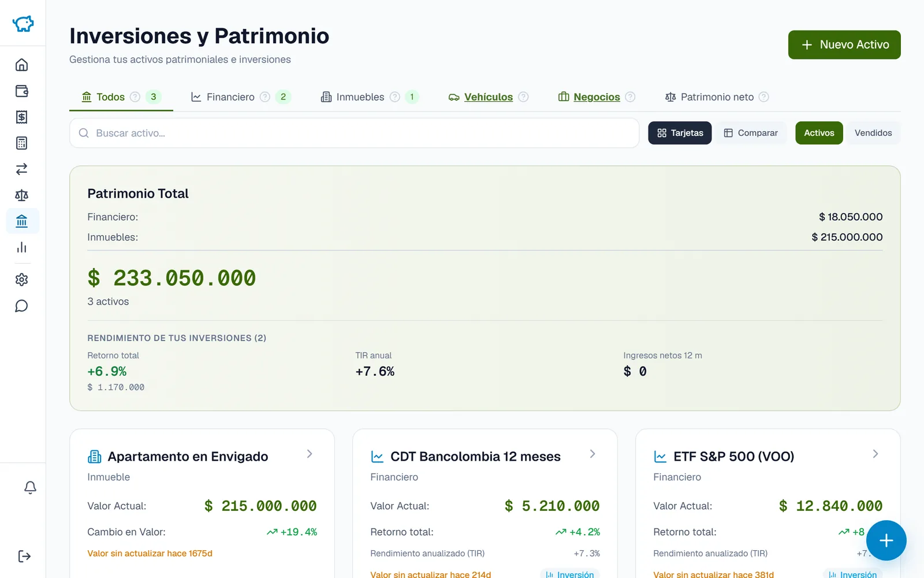Click the ETF S&P 500 (VOO) title

[x=733, y=457]
